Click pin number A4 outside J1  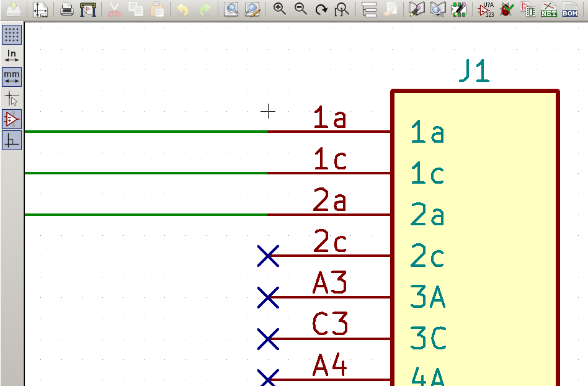(x=329, y=365)
